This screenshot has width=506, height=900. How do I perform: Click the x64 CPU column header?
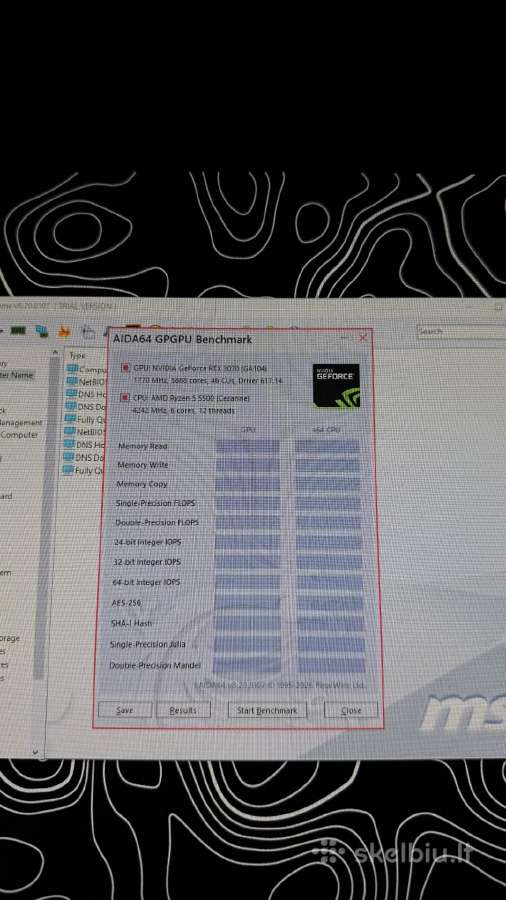click(327, 429)
